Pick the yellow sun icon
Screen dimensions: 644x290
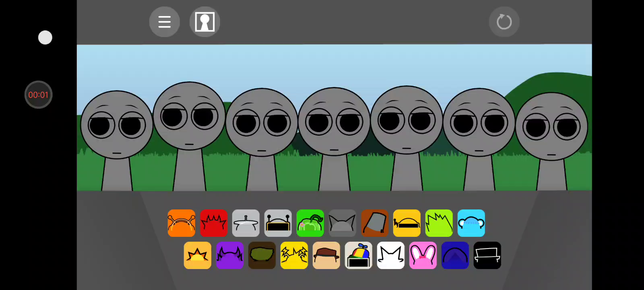[198, 255]
